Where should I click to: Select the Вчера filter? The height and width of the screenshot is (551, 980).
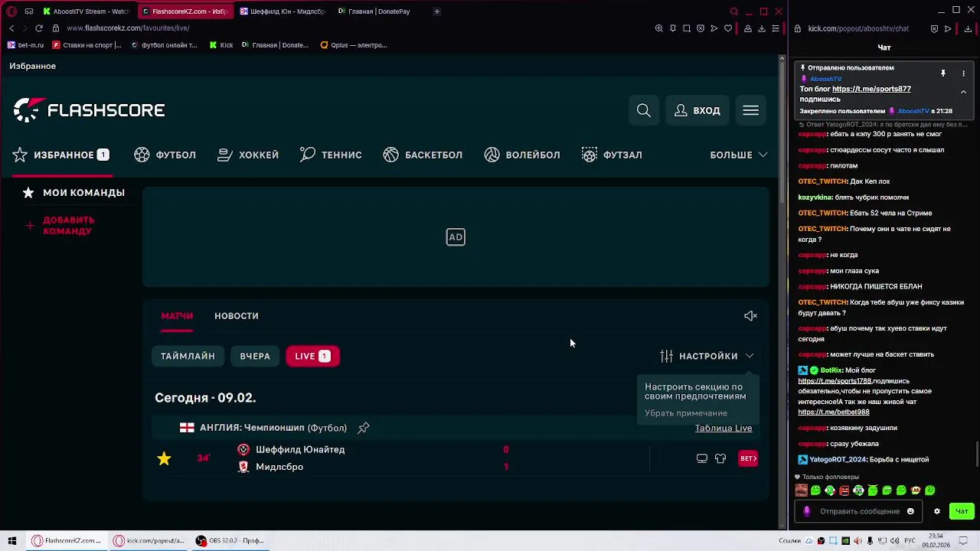255,356
